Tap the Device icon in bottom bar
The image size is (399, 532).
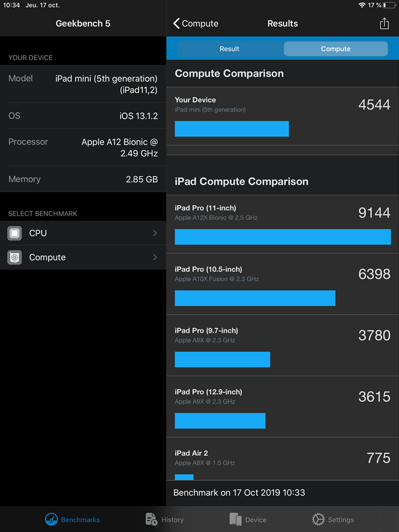pos(236,519)
